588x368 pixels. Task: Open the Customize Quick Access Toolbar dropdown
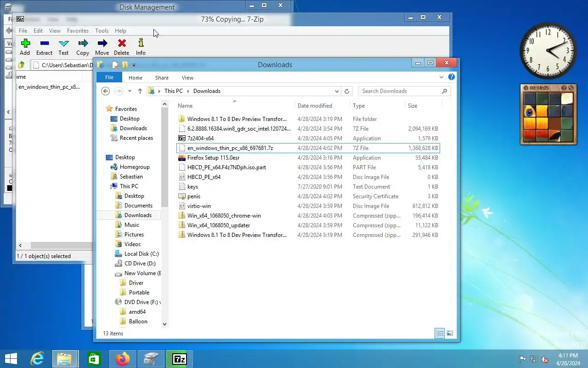click(134, 65)
